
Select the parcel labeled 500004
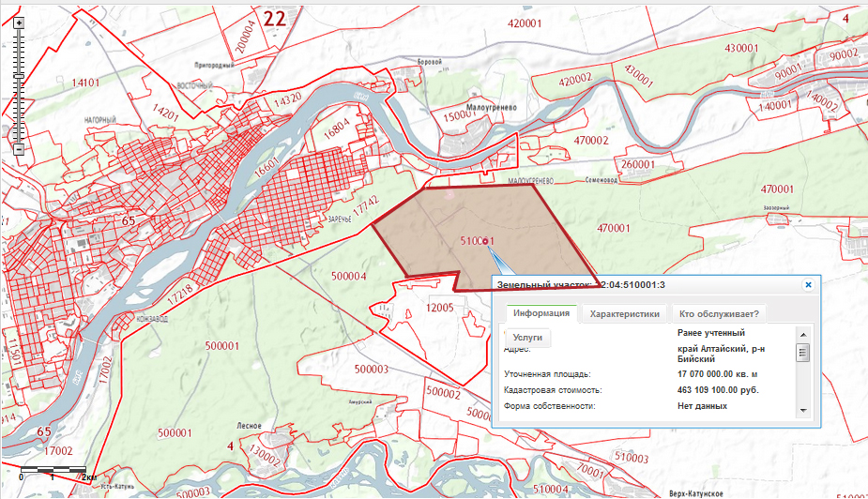coord(348,276)
